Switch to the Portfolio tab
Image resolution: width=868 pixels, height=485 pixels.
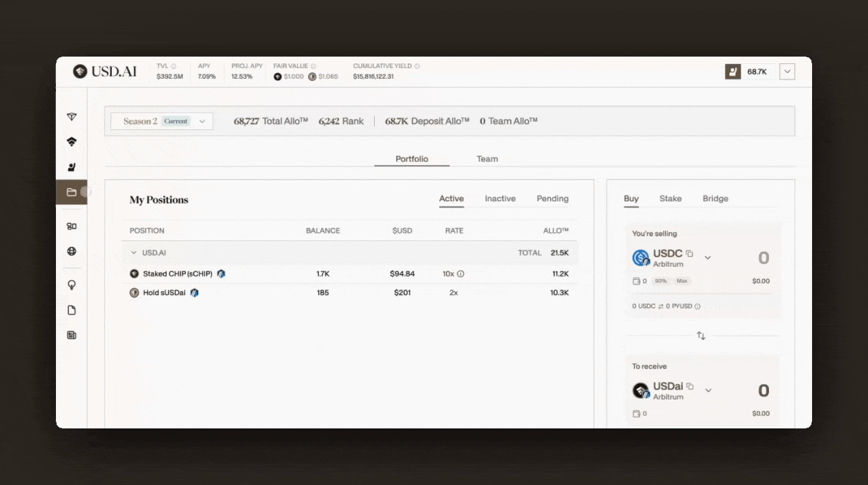pos(412,159)
